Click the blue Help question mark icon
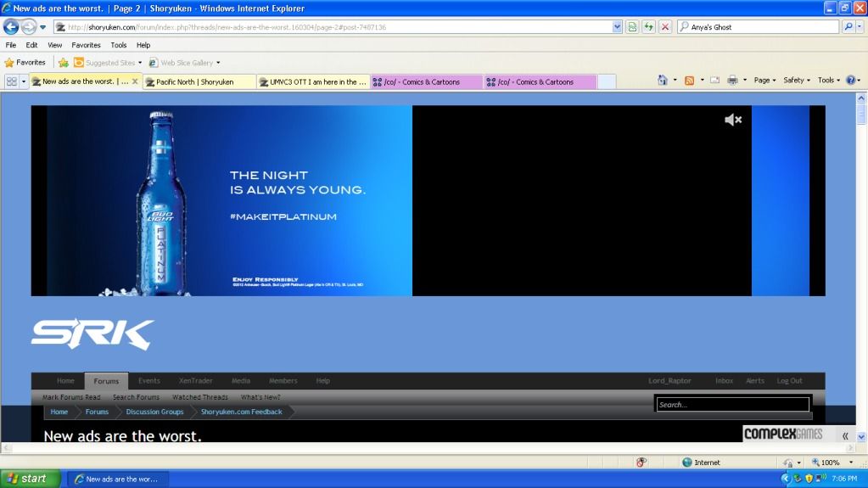 coord(851,81)
